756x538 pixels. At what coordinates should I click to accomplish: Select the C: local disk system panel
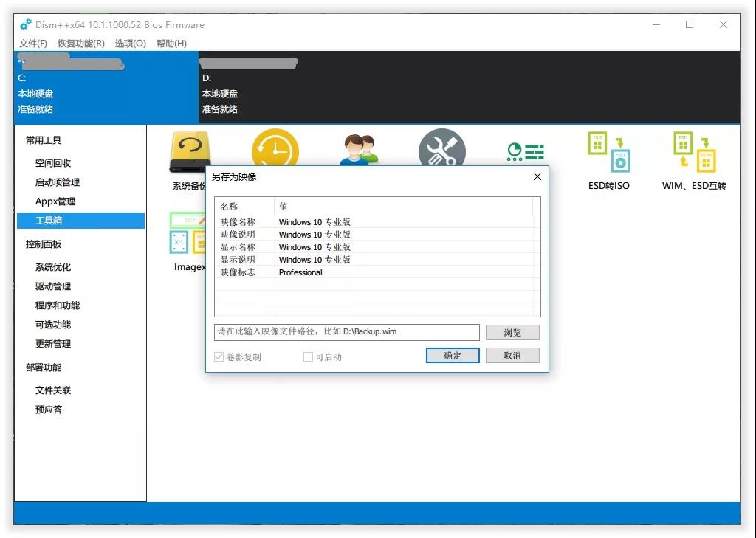pos(106,87)
